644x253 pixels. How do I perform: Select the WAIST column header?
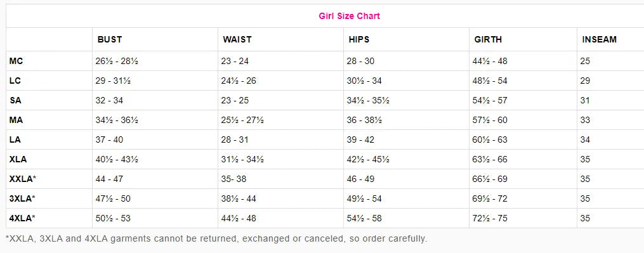pos(237,39)
